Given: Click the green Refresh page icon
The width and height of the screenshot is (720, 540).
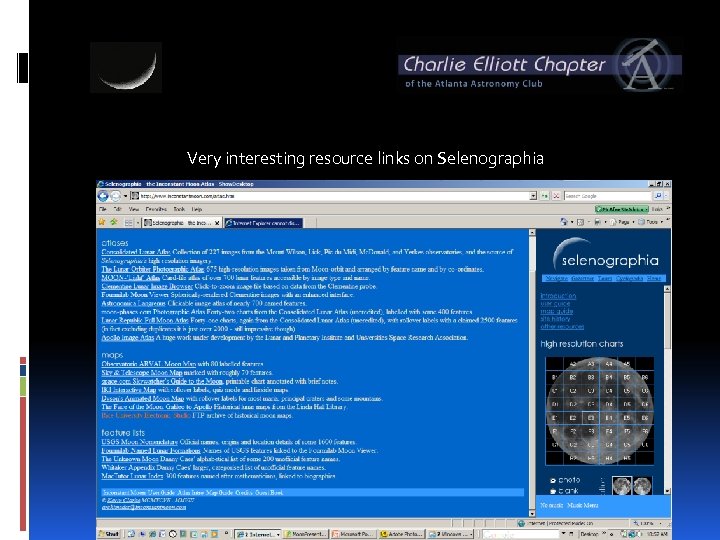Looking at the screenshot, I should pyautogui.click(x=545, y=196).
